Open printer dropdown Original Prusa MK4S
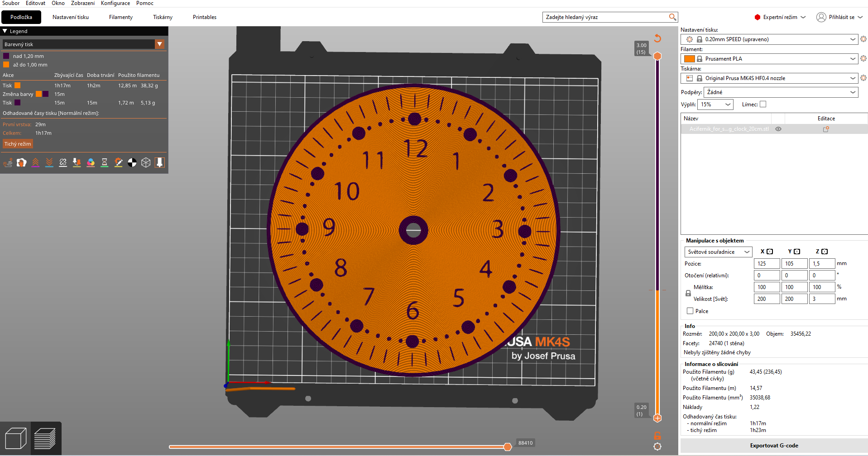The image size is (868, 456). pyautogui.click(x=769, y=78)
